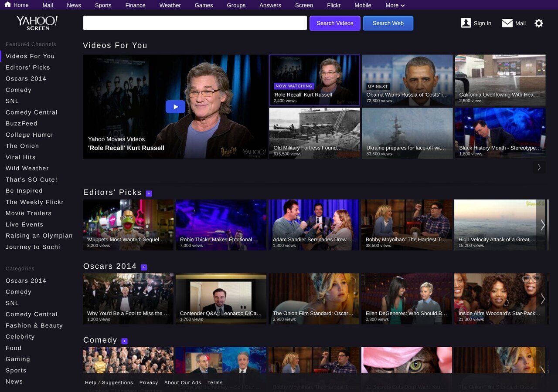
Task: Open Robin Thicke Makes Emotional video
Action: click(x=221, y=225)
